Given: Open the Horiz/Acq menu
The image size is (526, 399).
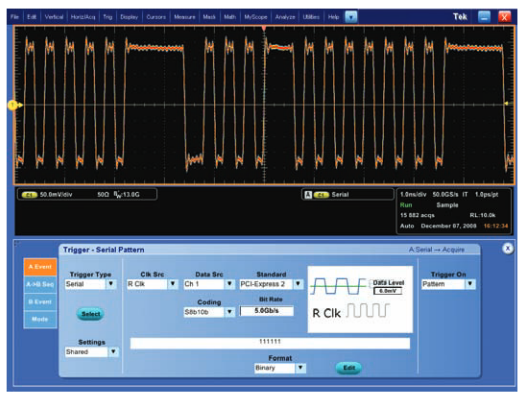Looking at the screenshot, I should tap(83, 17).
